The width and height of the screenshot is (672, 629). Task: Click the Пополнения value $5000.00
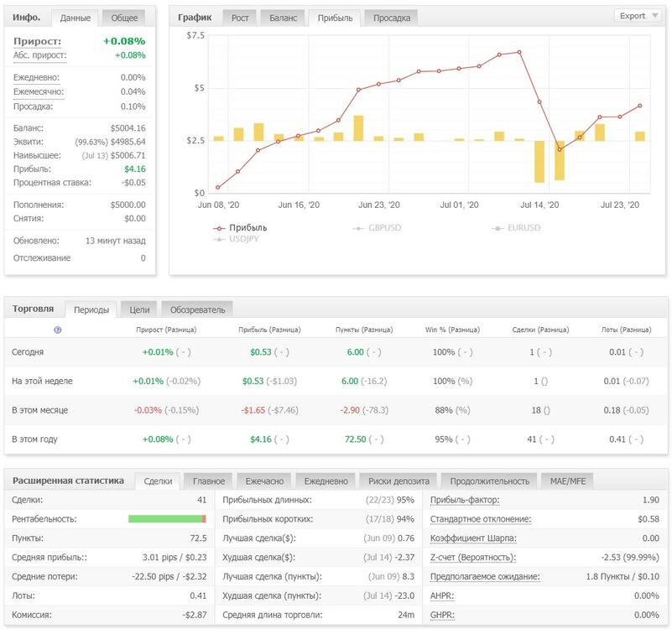tap(128, 205)
